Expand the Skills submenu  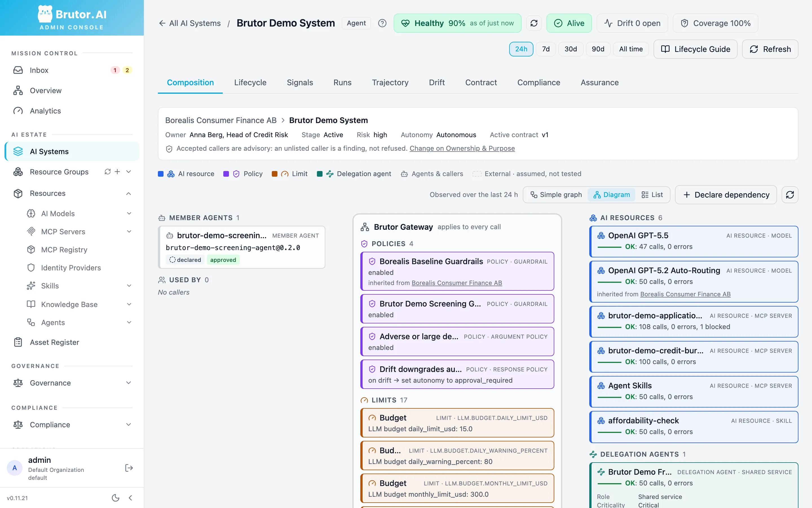129,286
